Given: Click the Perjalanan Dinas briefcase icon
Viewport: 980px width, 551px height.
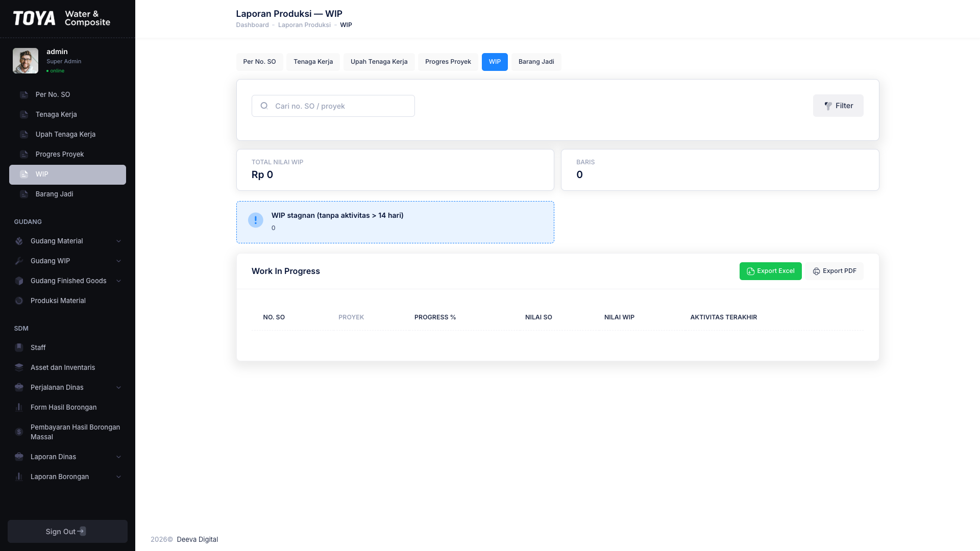Looking at the screenshot, I should pos(19,388).
